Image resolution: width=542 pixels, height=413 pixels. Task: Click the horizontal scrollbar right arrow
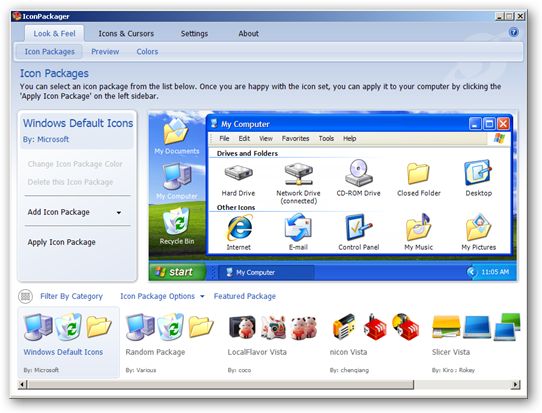click(516, 384)
